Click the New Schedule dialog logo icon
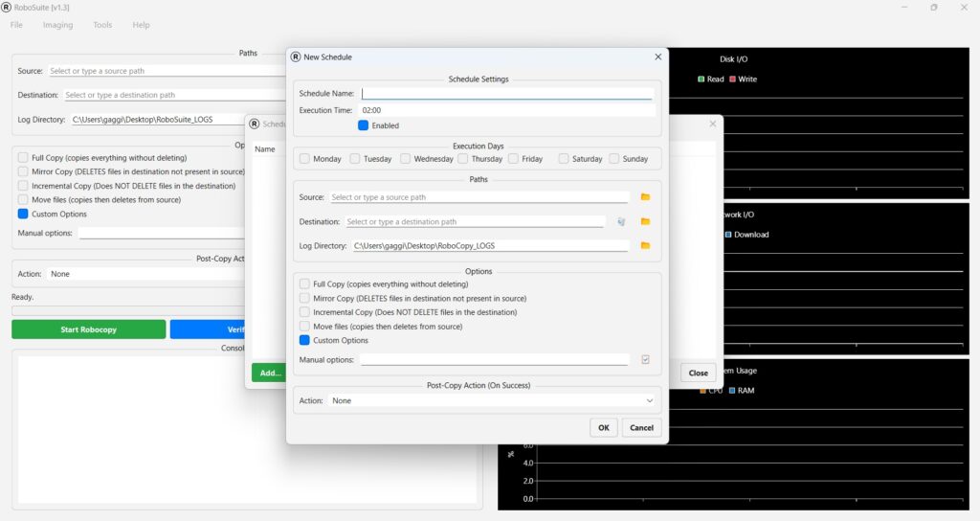This screenshot has height=521, width=980. tap(296, 57)
